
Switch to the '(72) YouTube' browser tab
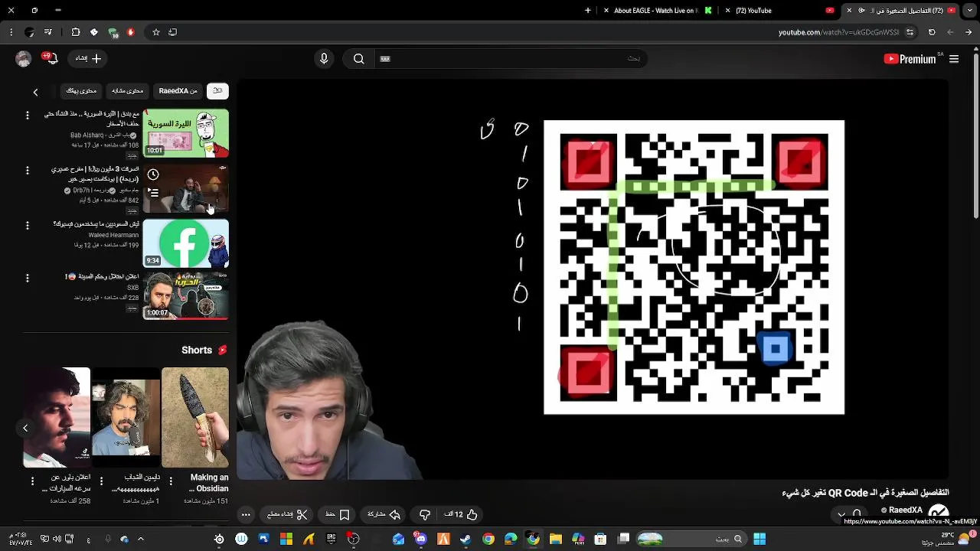779,11
